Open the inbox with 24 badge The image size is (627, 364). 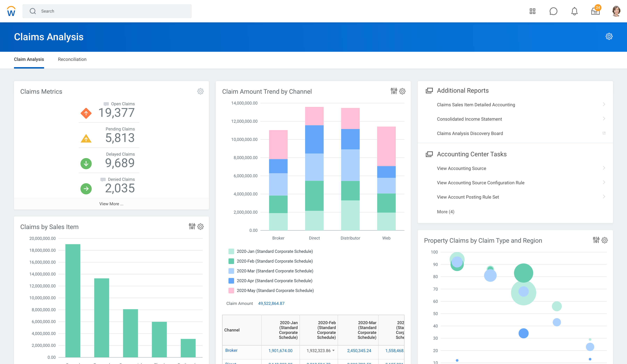point(595,11)
